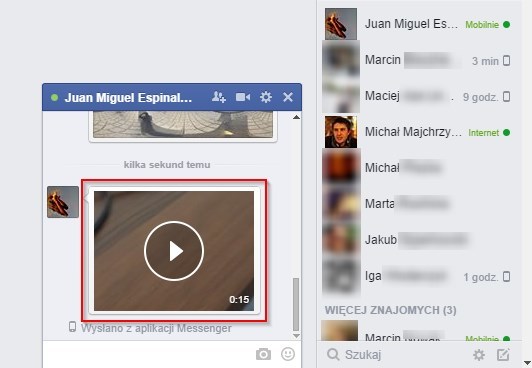The image size is (532, 368).
Task: Click Mobilnie status next to Juan Miguel
Action: [x=482, y=25]
